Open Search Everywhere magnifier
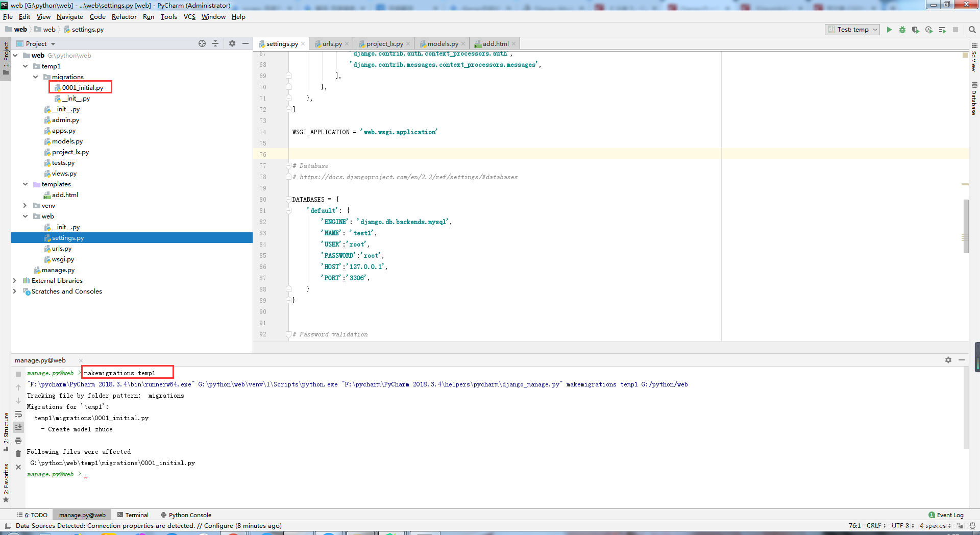The image size is (980, 535). 972,30
